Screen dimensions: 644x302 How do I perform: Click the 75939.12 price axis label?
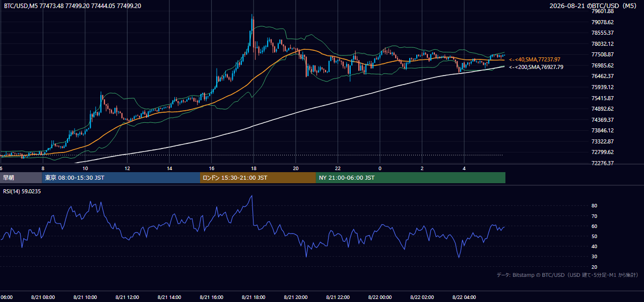(602, 87)
